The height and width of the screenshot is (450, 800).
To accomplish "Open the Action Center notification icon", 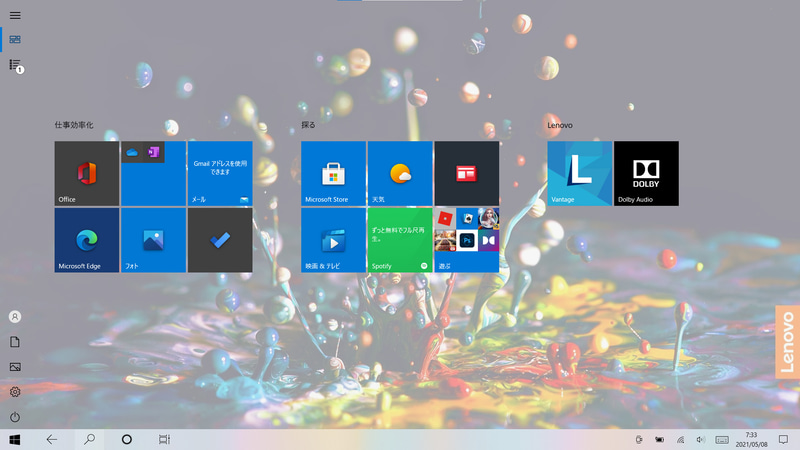I will coord(784,439).
